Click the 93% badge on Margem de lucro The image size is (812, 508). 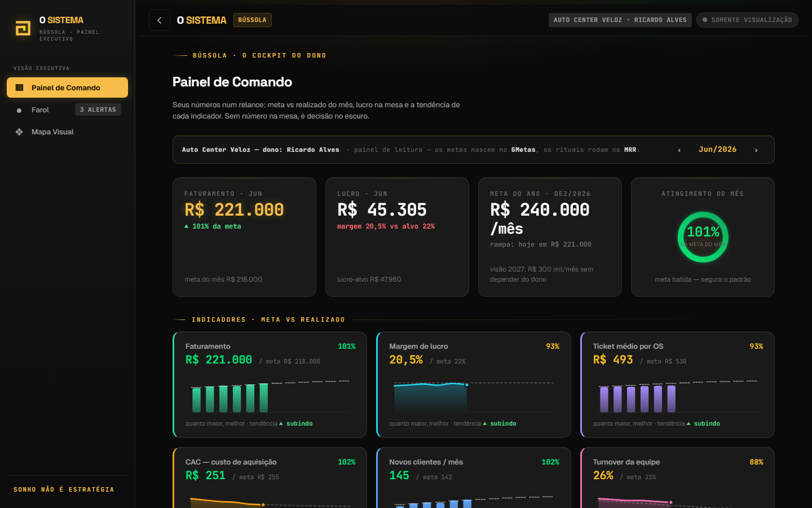click(x=553, y=346)
